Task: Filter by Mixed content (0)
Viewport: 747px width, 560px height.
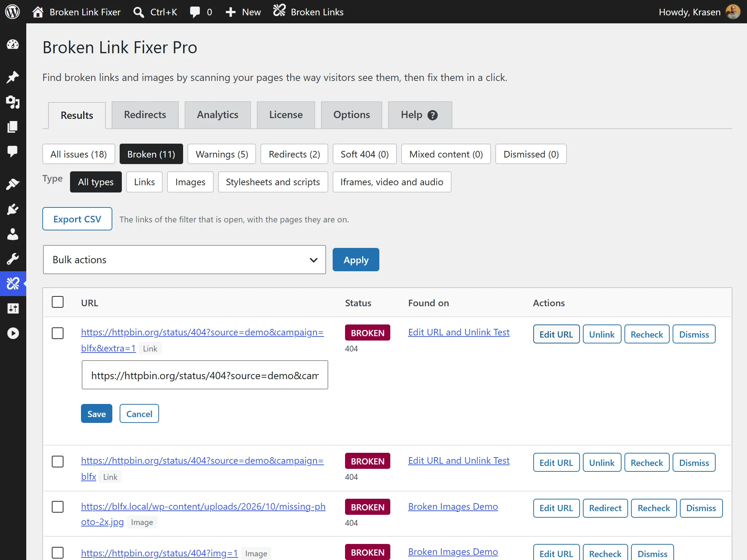Action: click(x=446, y=154)
